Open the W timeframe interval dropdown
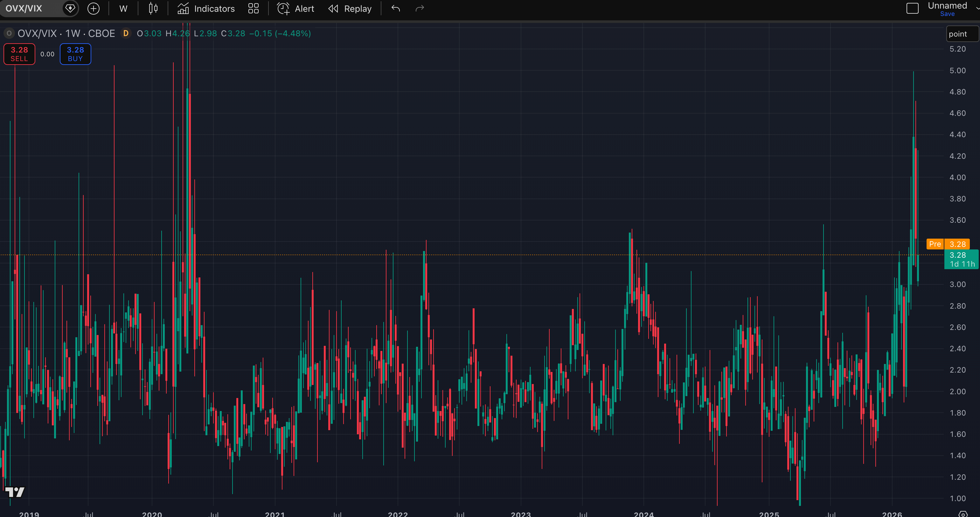The image size is (980, 517). pos(123,8)
